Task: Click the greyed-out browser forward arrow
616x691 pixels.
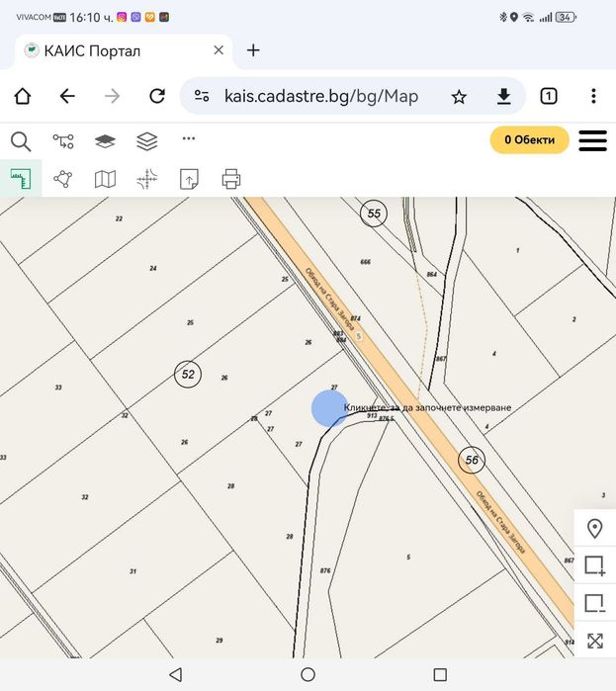Action: 113,96
